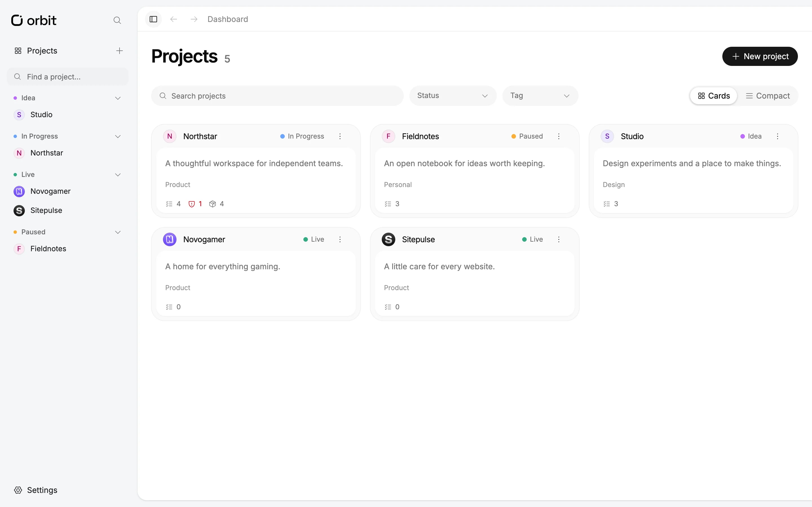
Task: Open Studio card's three-dot menu
Action: 777,136
